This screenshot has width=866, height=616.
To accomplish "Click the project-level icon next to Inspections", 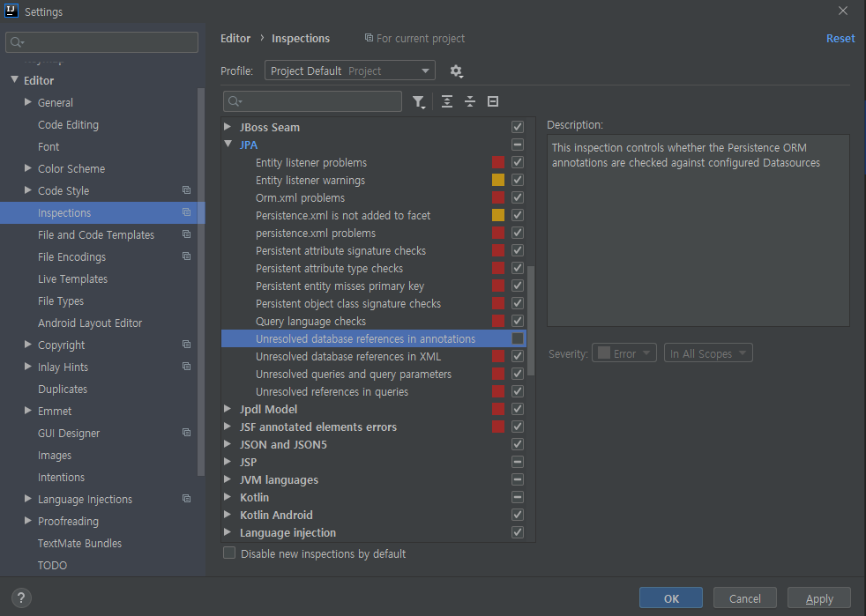I will click(187, 212).
